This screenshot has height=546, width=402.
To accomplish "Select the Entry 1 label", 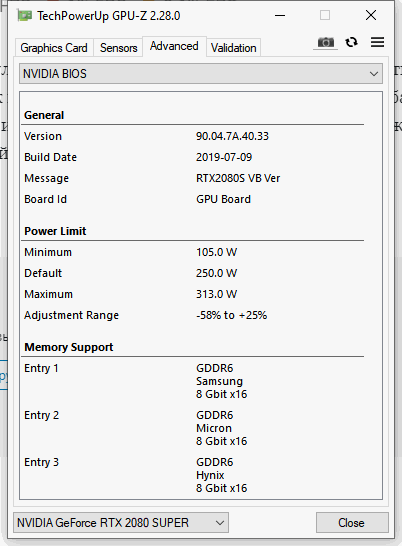I will pyautogui.click(x=41, y=368).
